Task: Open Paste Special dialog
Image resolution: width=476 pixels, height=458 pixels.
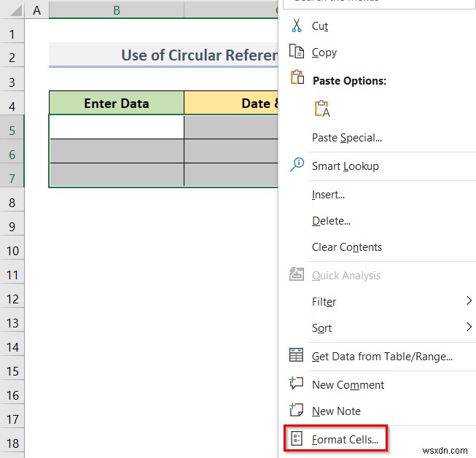Action: [347, 138]
